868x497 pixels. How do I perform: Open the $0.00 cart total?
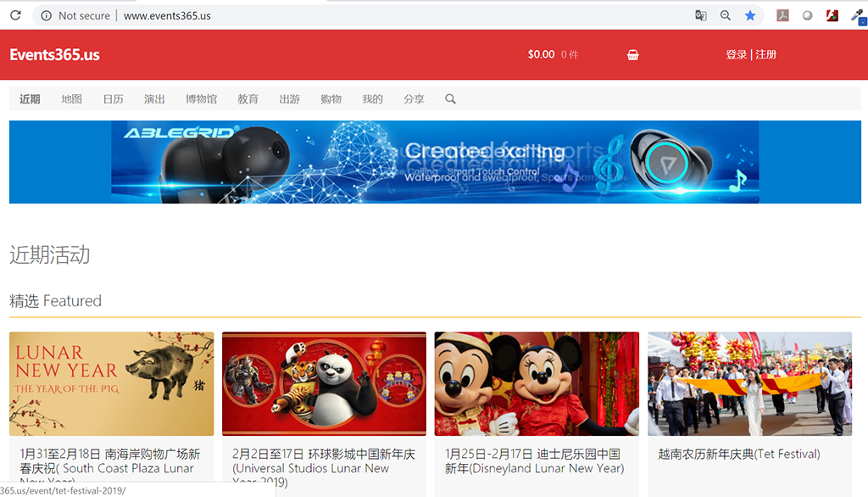[541, 54]
